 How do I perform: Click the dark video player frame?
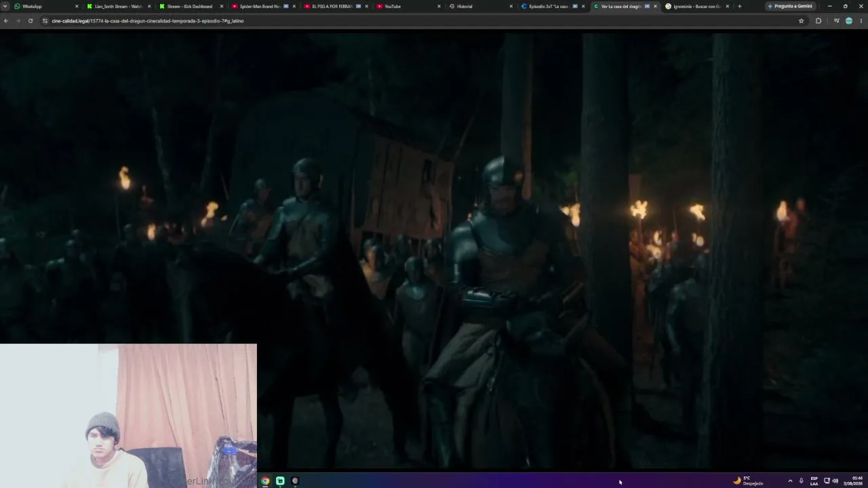(x=434, y=251)
